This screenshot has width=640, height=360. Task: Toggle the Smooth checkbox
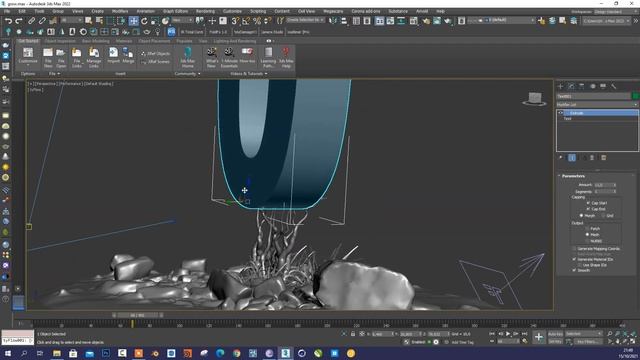(x=574, y=270)
